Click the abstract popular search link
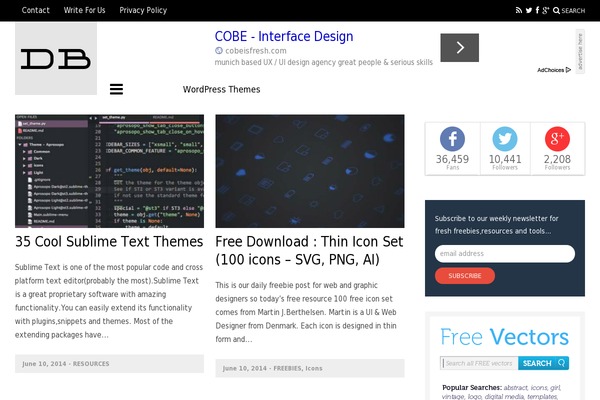600x400 pixels. point(515,387)
